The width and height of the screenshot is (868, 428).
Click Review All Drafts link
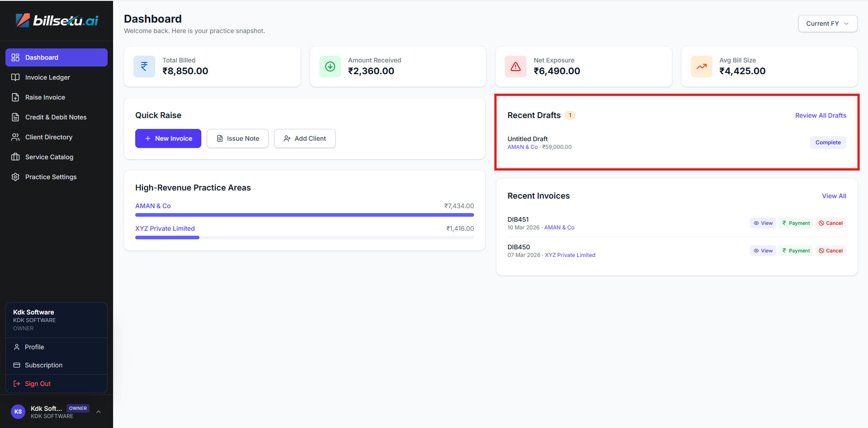pos(821,115)
